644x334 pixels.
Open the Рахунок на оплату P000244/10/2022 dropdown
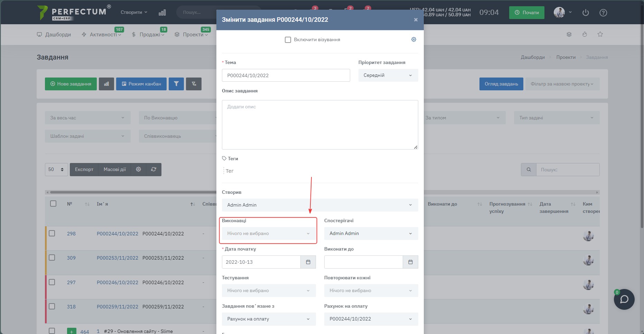point(371,319)
